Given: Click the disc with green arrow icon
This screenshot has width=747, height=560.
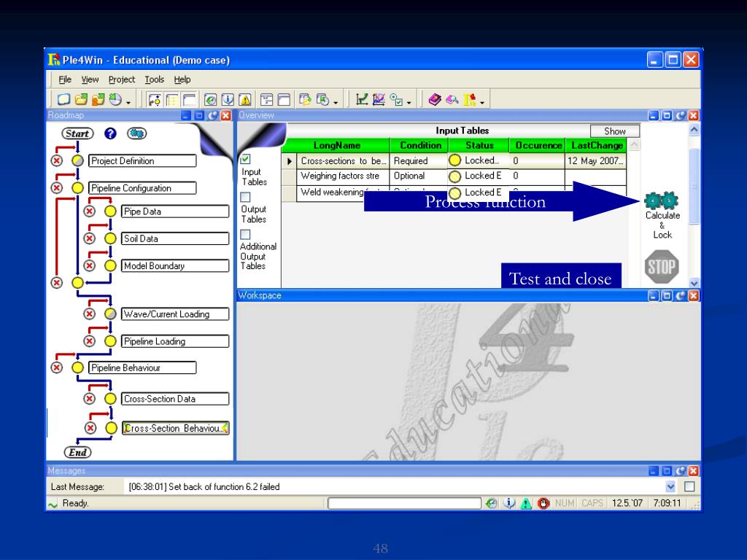Looking at the screenshot, I should click(x=115, y=99).
